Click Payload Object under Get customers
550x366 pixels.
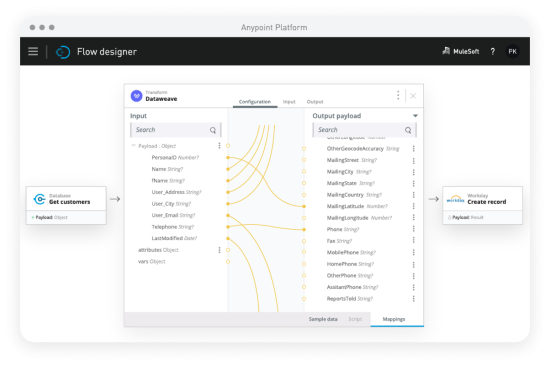(x=52, y=218)
